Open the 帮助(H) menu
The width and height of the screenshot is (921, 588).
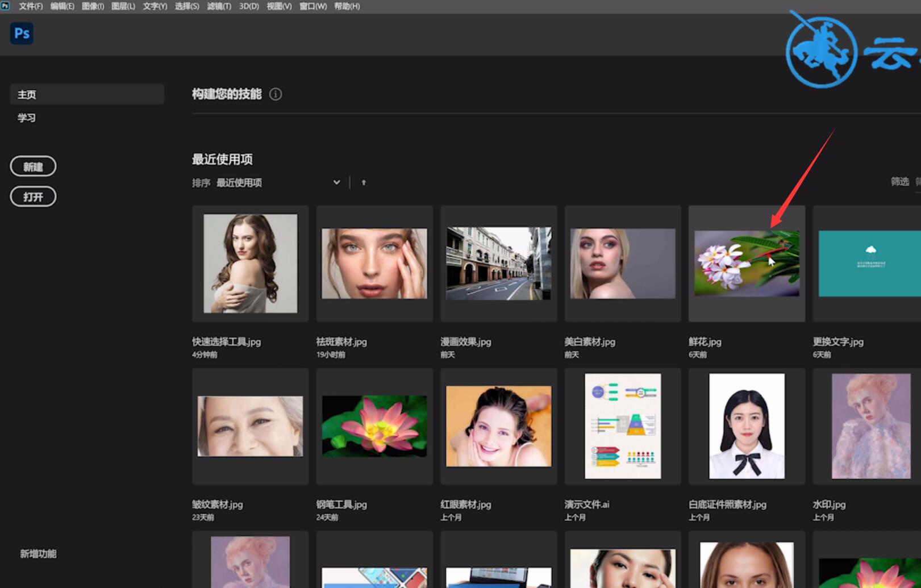point(347,6)
